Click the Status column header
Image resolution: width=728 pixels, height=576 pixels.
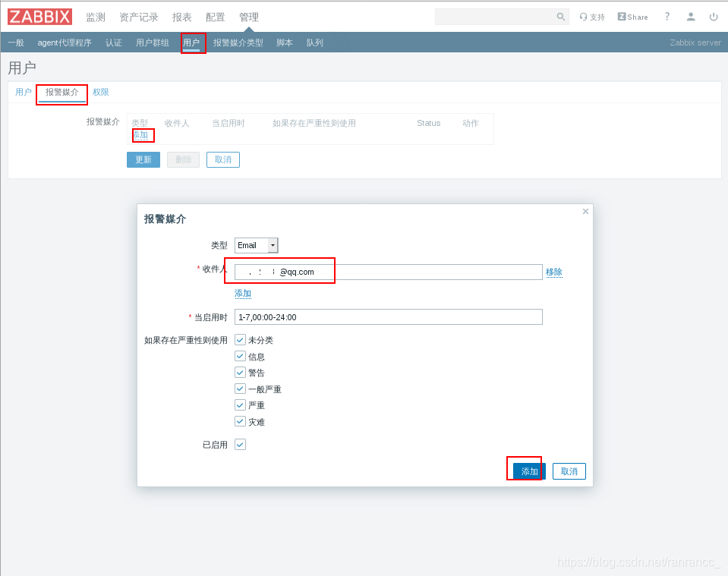[x=429, y=123]
